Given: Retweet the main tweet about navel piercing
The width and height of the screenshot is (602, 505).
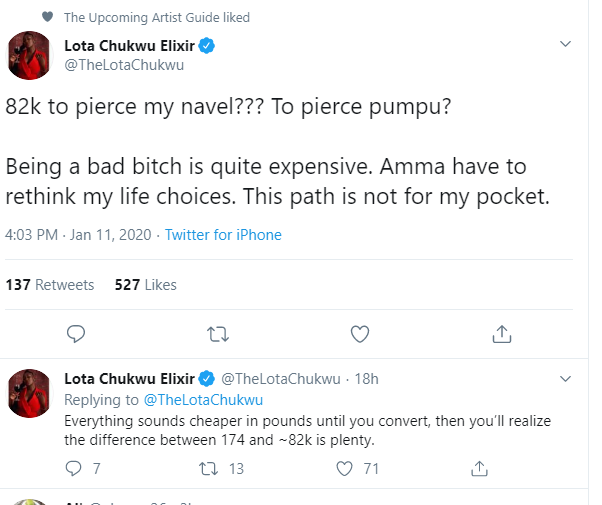Looking at the screenshot, I should point(216,333).
